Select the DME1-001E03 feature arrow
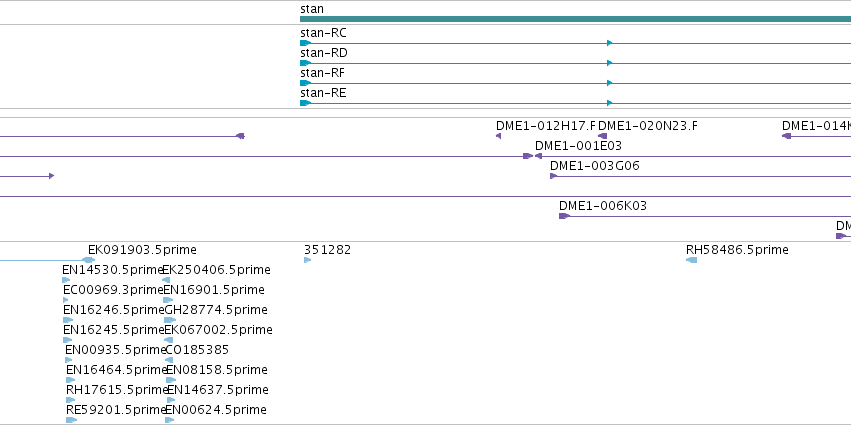Viewport: 851px width, 425px height. coord(538,156)
